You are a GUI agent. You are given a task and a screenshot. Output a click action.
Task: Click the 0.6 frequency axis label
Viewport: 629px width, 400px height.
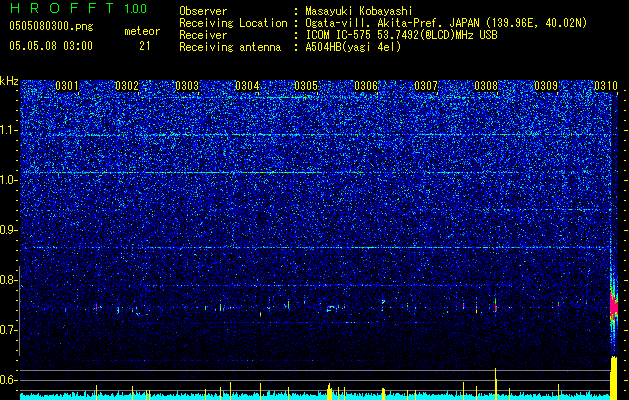point(9,380)
